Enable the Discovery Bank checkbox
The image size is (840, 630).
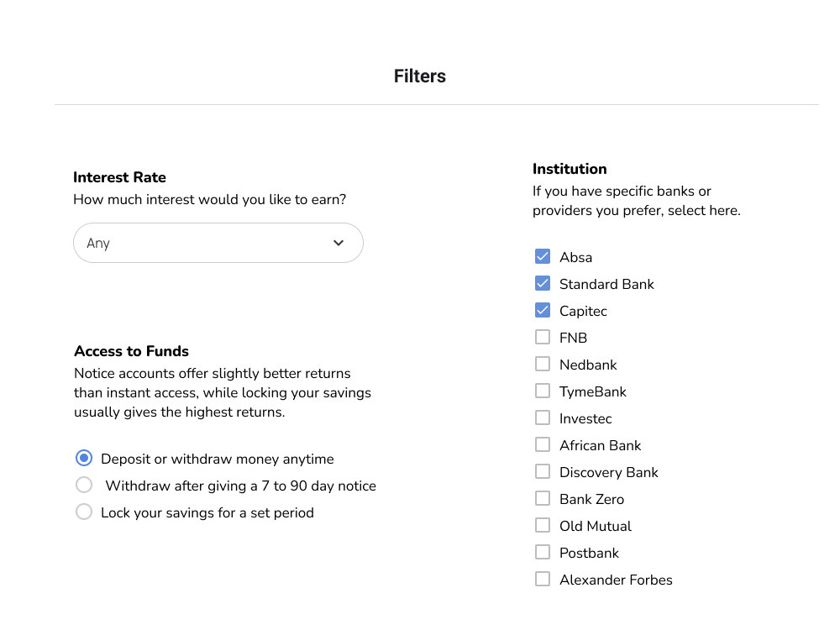(543, 471)
